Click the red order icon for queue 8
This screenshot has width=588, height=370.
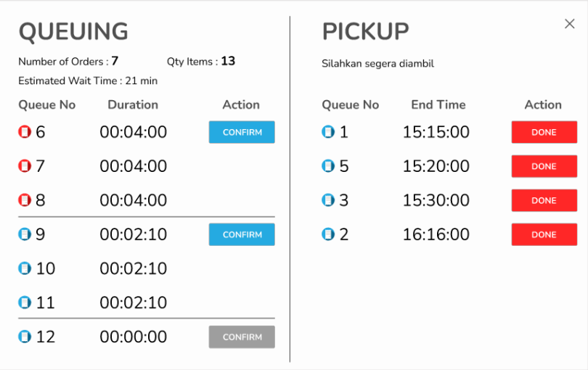tap(25, 200)
